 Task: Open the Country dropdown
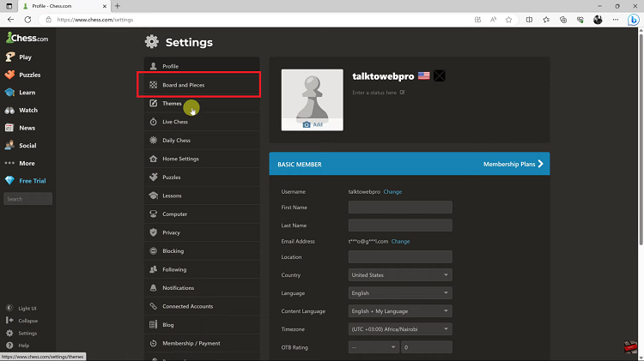[400, 275]
